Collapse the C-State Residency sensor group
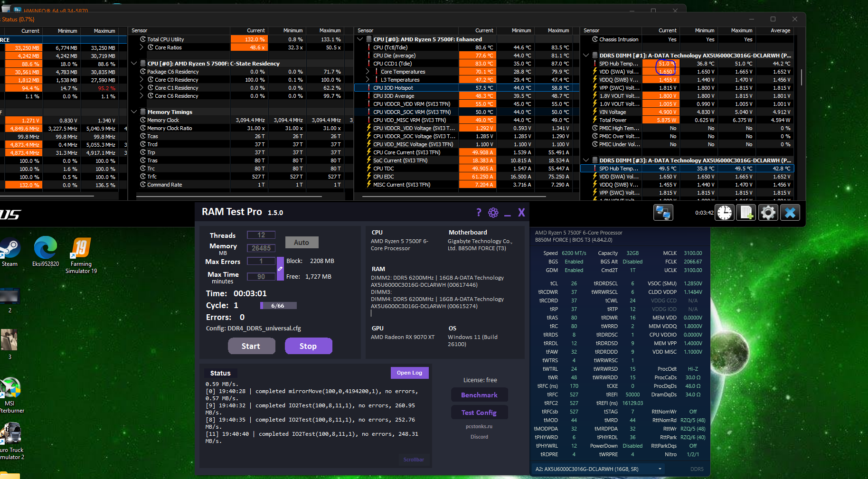The image size is (868, 479). pyautogui.click(x=134, y=64)
